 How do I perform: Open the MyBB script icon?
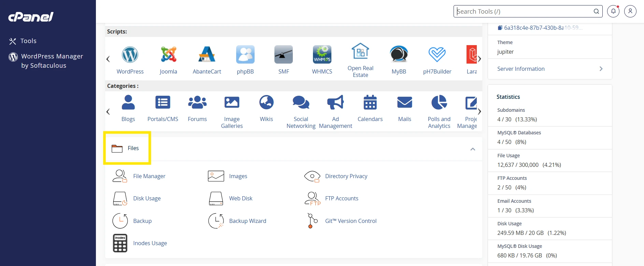click(x=399, y=55)
